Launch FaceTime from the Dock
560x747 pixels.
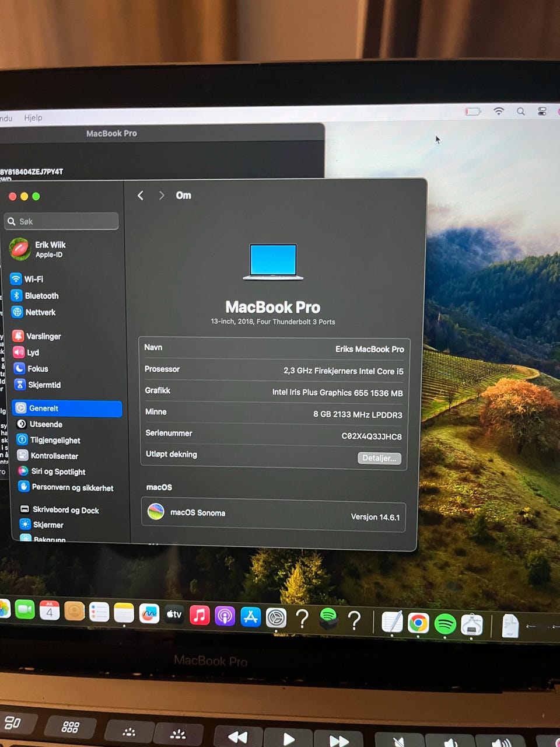(25, 610)
